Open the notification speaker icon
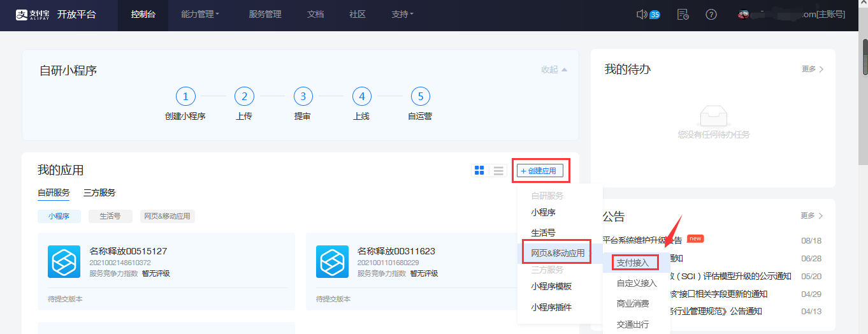868x334 pixels. [642, 15]
